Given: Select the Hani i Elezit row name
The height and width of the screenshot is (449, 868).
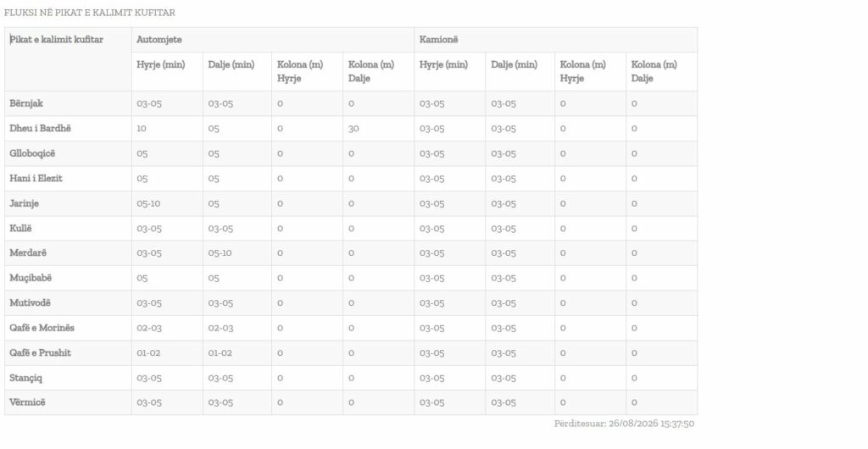Looking at the screenshot, I should click(36, 178).
